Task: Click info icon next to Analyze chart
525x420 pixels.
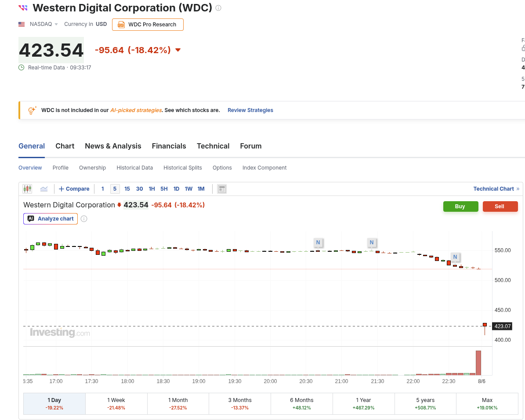Action: (84, 219)
